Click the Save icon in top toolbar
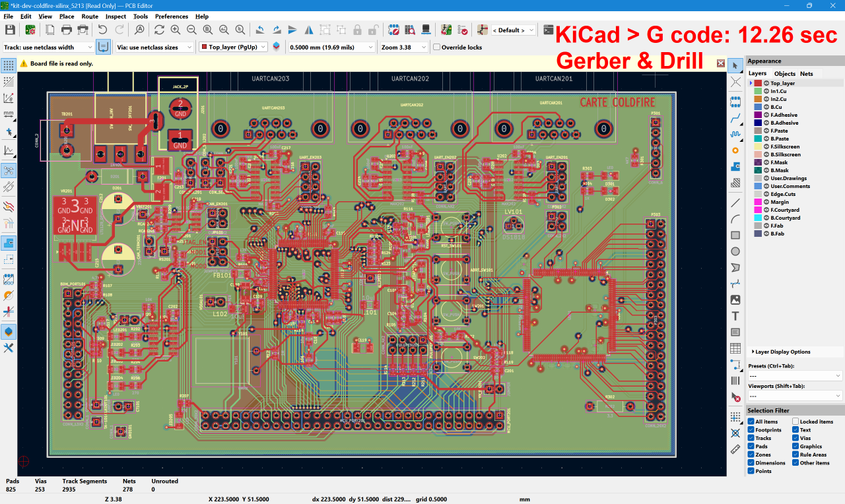The height and width of the screenshot is (504, 845). click(x=10, y=30)
